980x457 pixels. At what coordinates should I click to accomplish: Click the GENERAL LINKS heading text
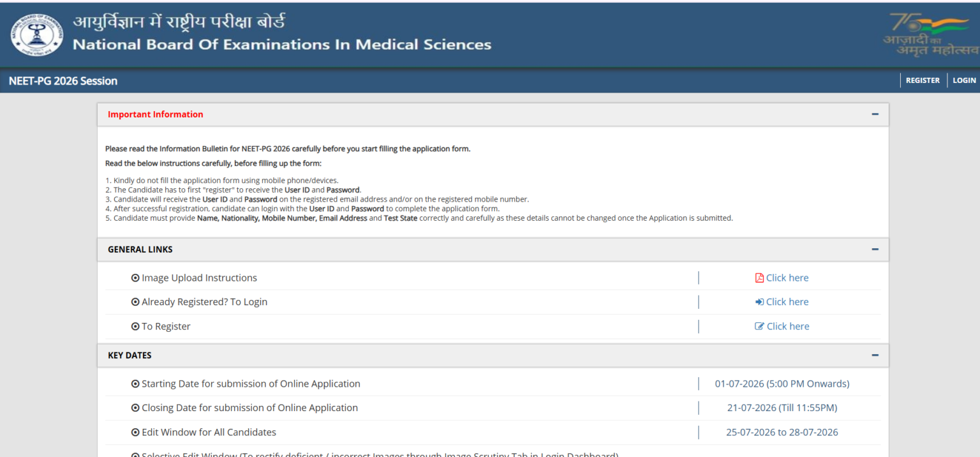[140, 250]
